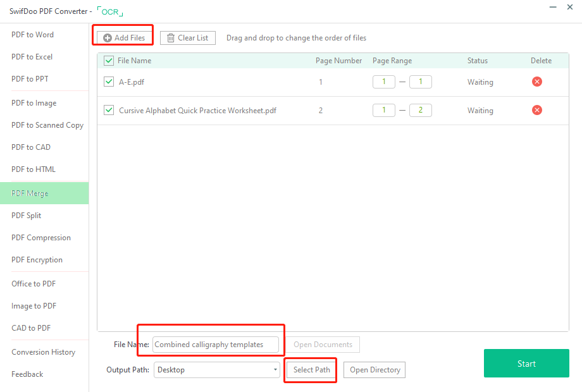
Task: Toggle the select-all File Name checkbox
Action: pyautogui.click(x=109, y=61)
